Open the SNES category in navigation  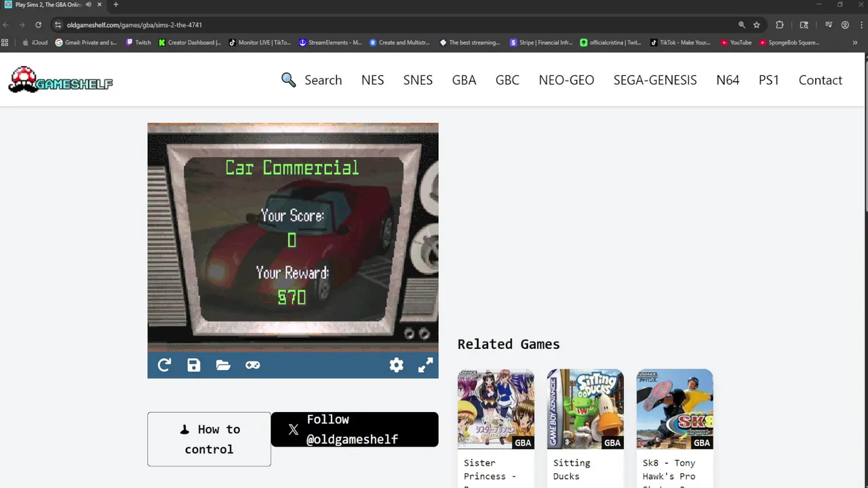pyautogui.click(x=418, y=80)
